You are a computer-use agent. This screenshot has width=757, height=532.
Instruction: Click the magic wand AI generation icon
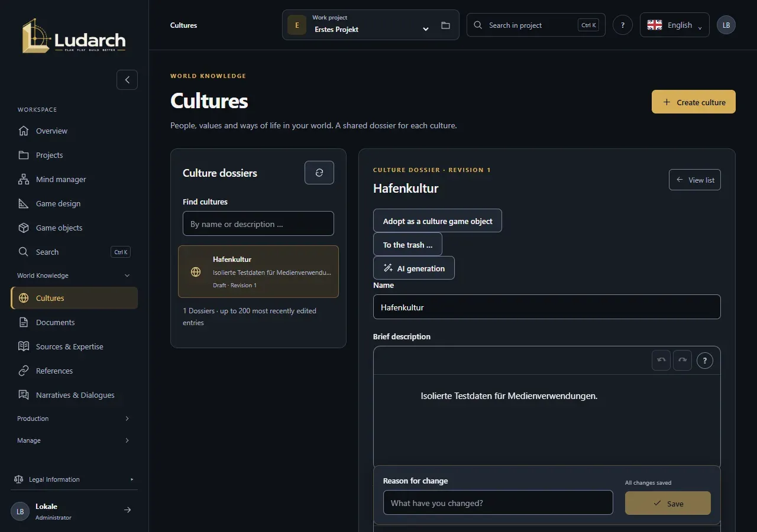[388, 268]
